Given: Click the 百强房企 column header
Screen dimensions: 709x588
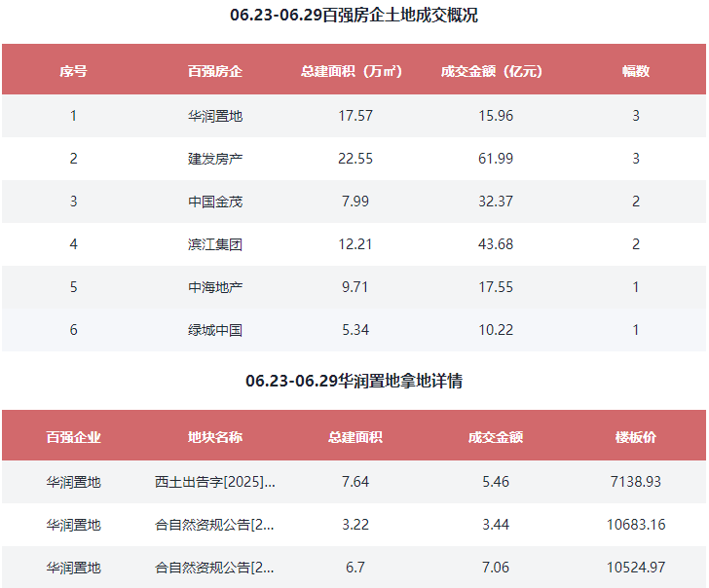Looking at the screenshot, I should pyautogui.click(x=215, y=71).
